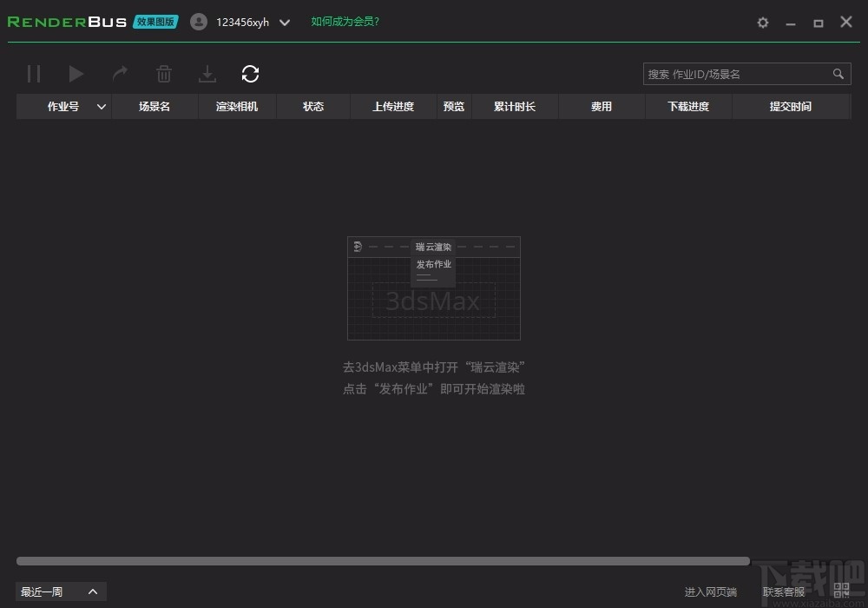Open the 如何成为会员? link
Screen dimensions: 868x608
pyautogui.click(x=345, y=22)
